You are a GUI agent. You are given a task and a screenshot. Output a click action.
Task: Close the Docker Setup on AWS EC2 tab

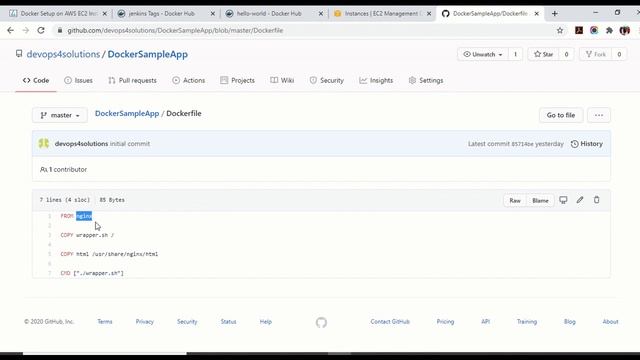(104, 13)
